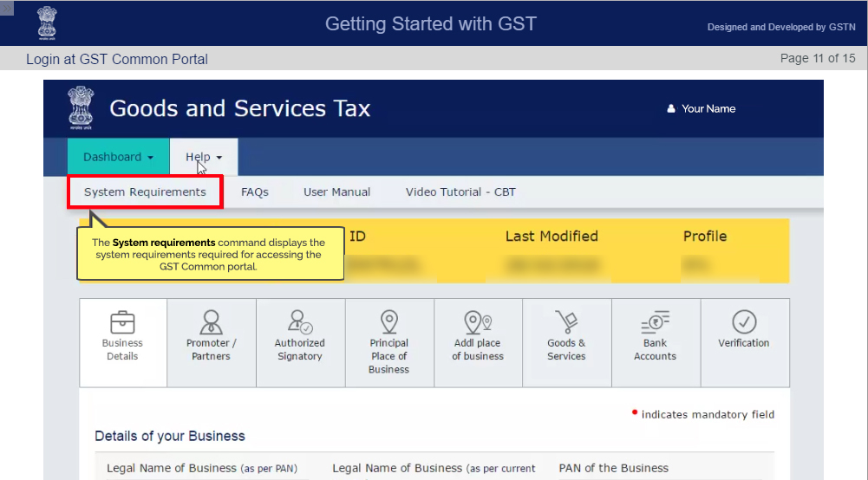Open Video Tutorial - CBT item
868x480 pixels.
tap(460, 191)
